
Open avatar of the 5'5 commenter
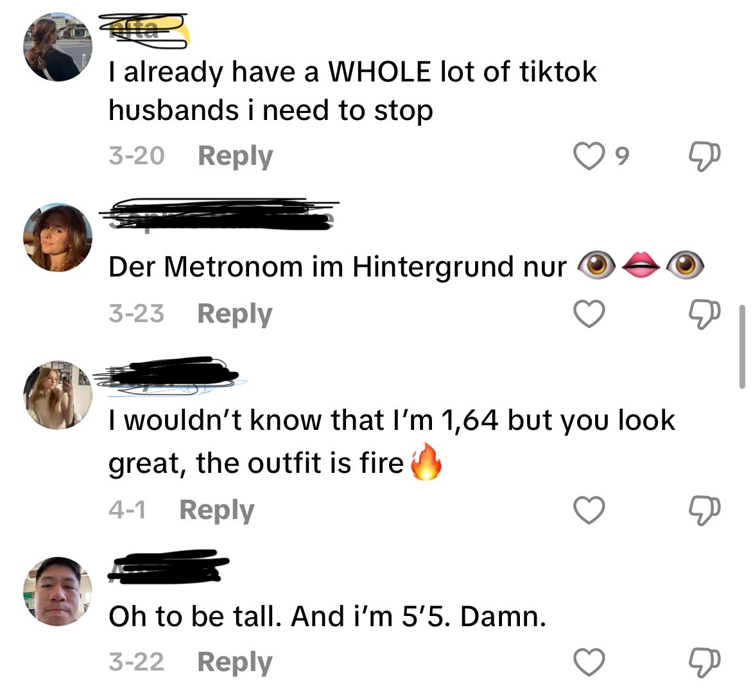[58, 592]
